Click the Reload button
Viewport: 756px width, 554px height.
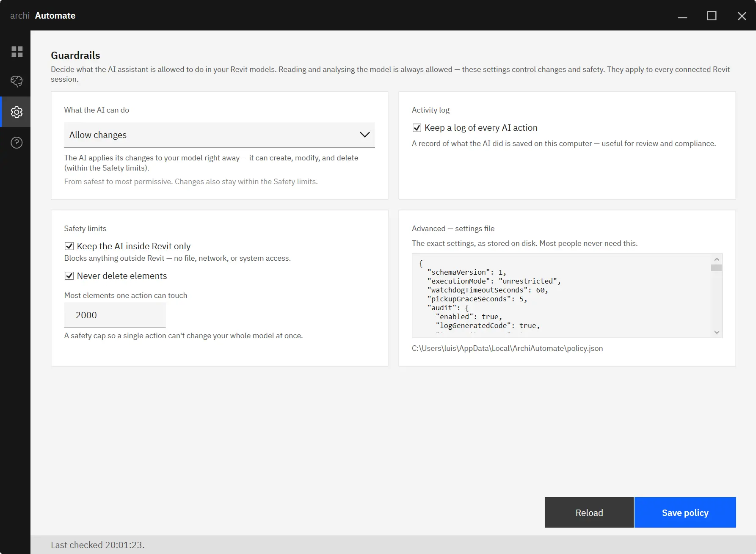coord(589,513)
